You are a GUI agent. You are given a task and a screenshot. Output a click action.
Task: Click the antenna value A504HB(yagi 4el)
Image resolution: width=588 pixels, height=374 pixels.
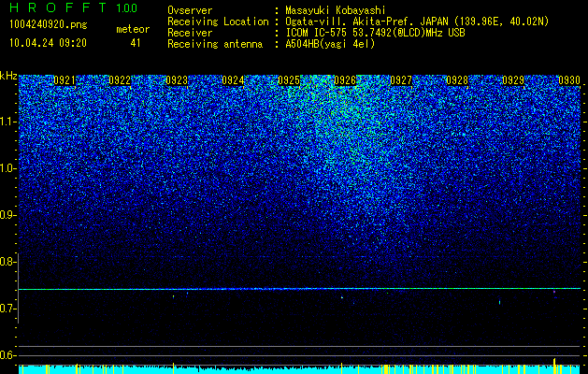[330, 44]
